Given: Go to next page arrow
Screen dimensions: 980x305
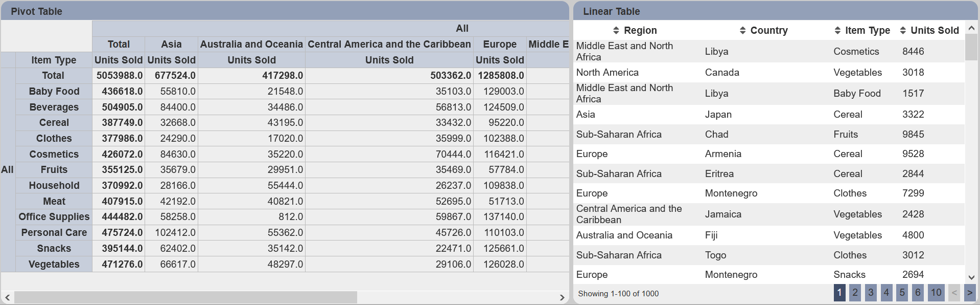Looking at the screenshot, I should [970, 293].
